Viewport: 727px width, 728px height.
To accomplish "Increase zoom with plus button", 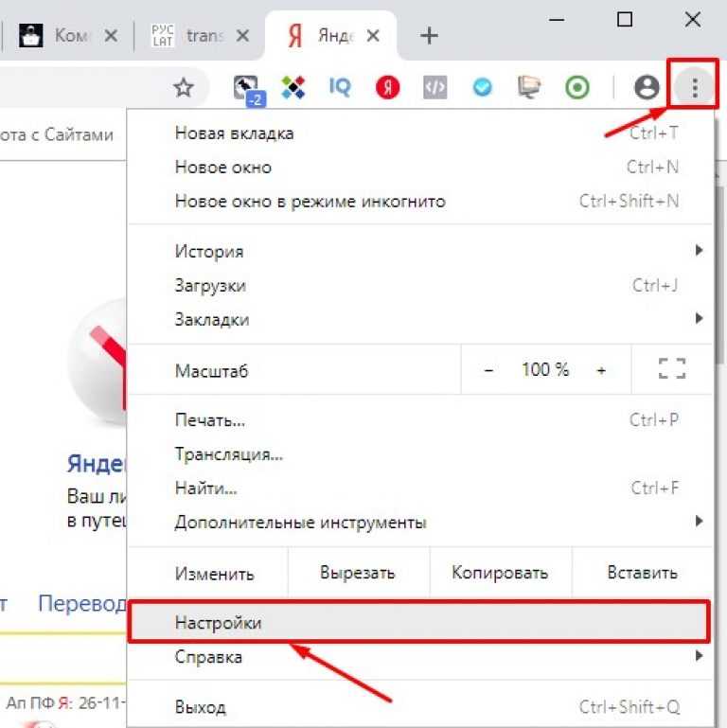I will point(601,370).
